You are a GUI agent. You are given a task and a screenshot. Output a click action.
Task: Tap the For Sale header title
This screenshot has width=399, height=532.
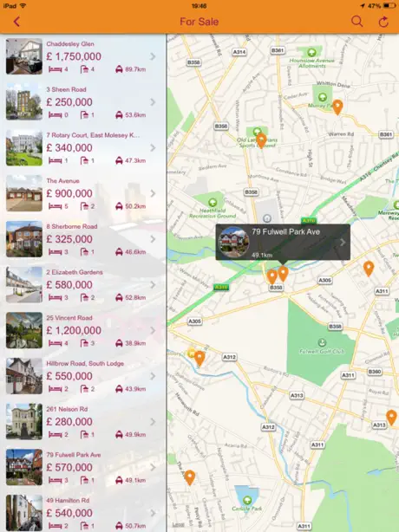[199, 22]
